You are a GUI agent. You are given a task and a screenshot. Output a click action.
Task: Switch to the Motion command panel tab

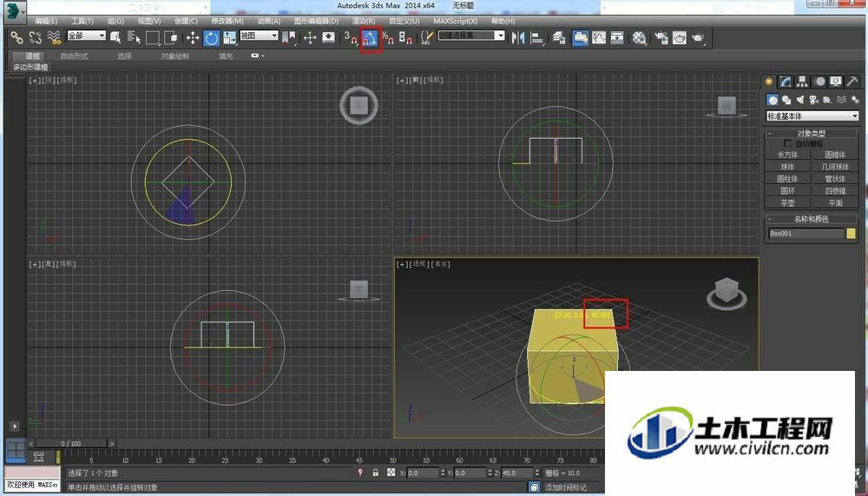coord(819,82)
